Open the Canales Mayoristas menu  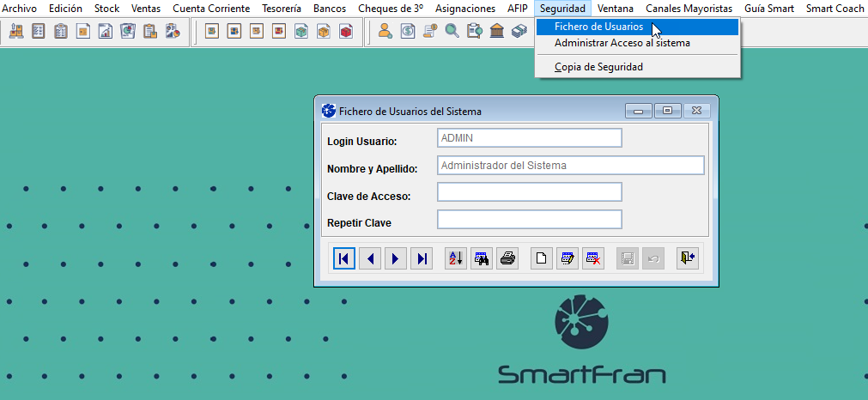point(689,9)
